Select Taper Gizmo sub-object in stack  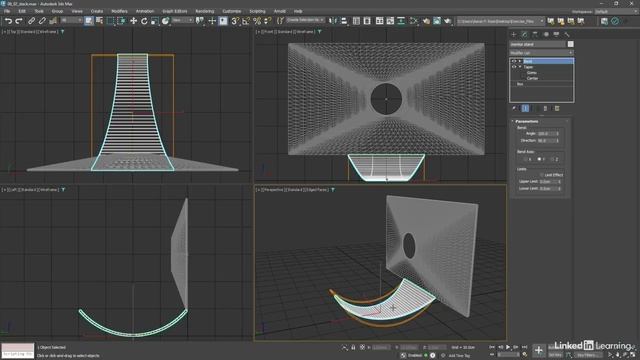(x=532, y=73)
